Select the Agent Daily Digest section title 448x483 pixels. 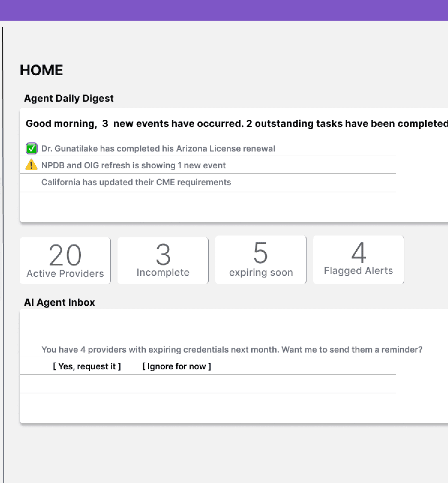[69, 98]
